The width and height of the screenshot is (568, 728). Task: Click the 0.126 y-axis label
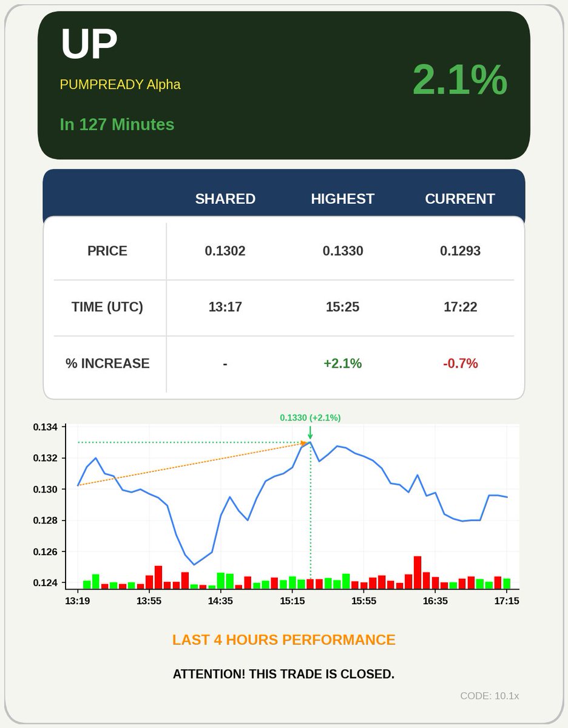46,552
